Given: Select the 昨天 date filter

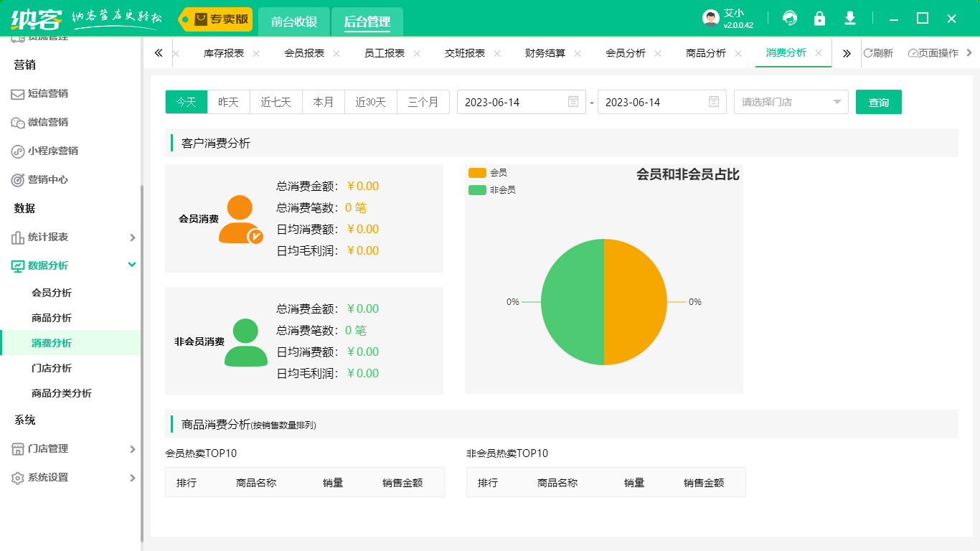Looking at the screenshot, I should point(228,102).
